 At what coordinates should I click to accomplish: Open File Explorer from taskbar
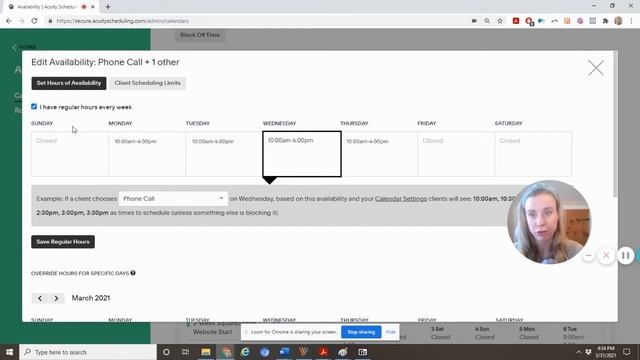206,352
